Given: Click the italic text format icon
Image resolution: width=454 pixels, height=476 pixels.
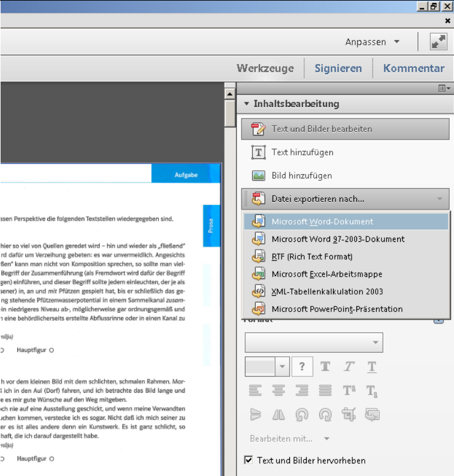Looking at the screenshot, I should [x=349, y=366].
